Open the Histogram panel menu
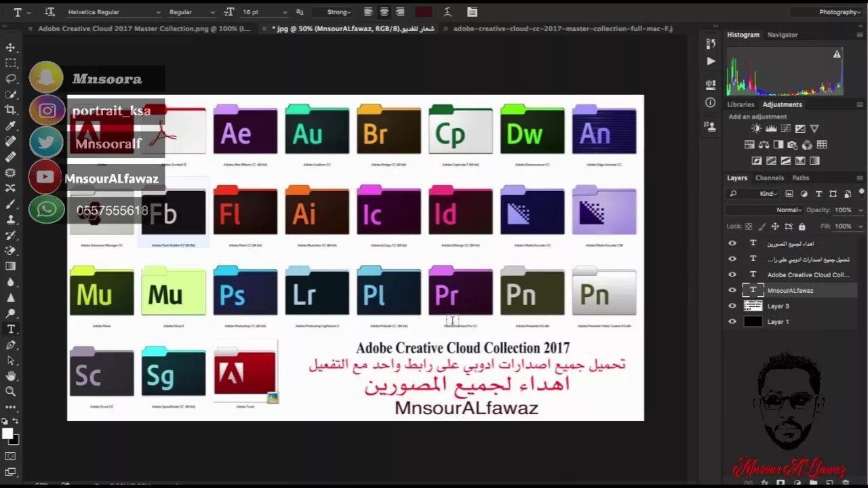Image resolution: width=868 pixels, height=488 pixels. pyautogui.click(x=860, y=35)
